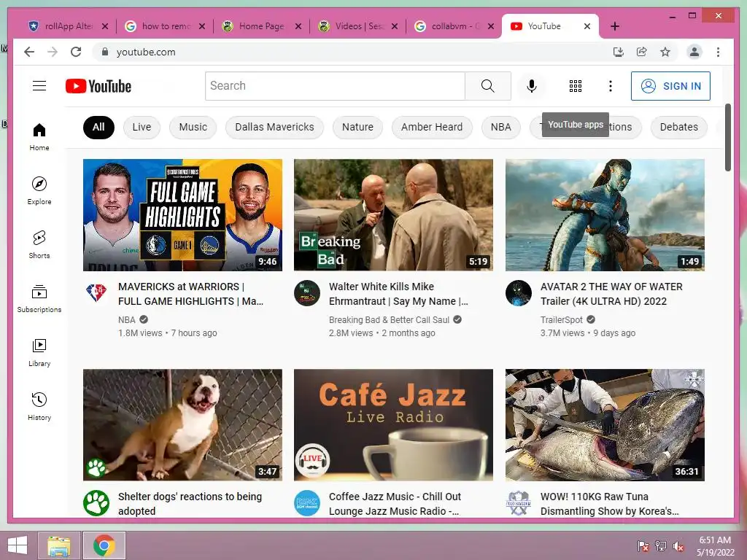Click the YouTube logo
This screenshot has height=560, width=747.
point(98,86)
